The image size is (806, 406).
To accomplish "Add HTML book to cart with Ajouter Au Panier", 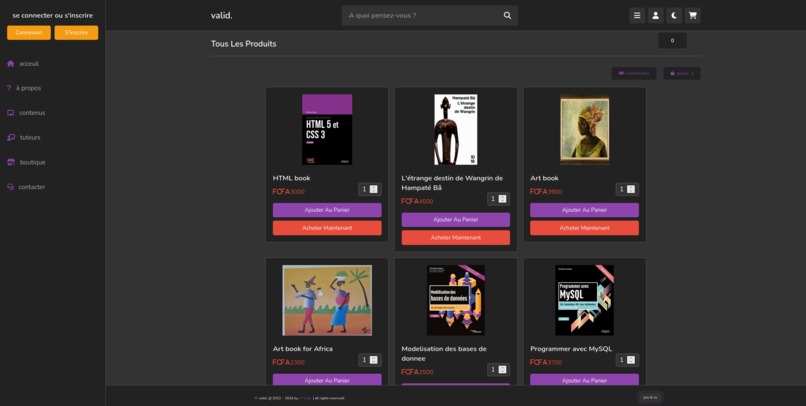I will 327,210.
